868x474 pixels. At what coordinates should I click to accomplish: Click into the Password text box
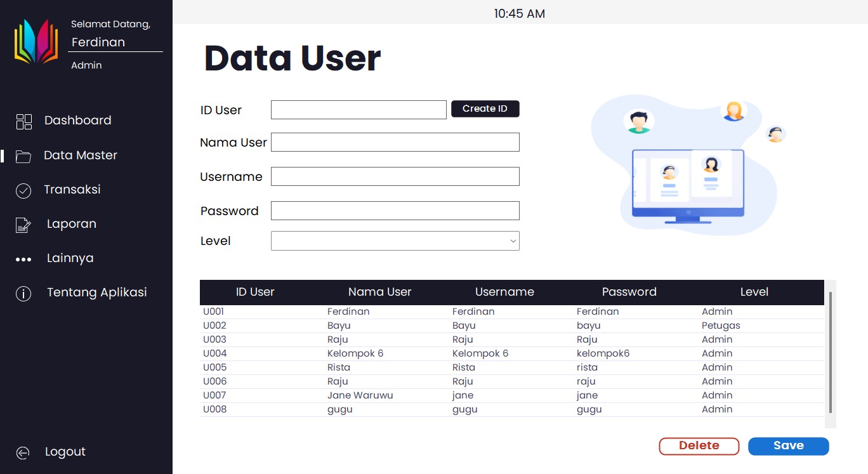tap(395, 211)
